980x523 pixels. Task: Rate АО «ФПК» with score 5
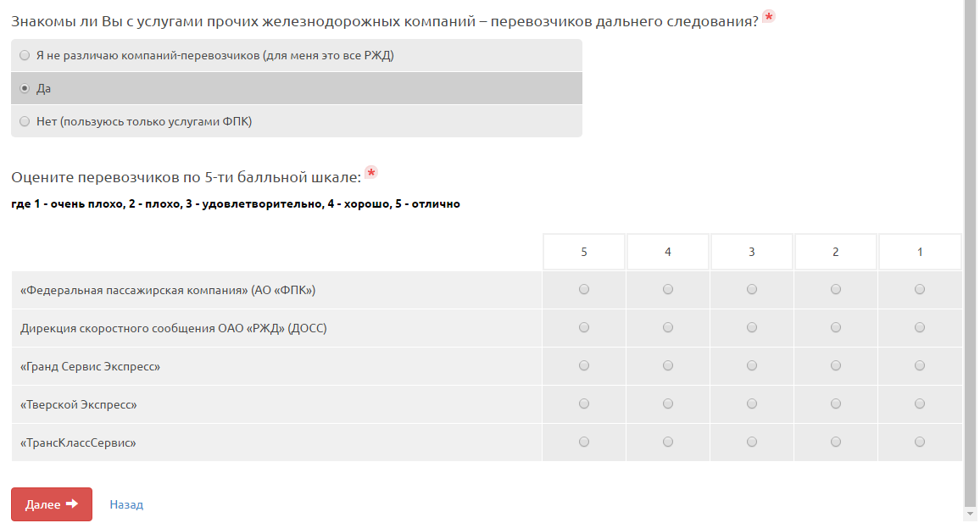pos(584,290)
